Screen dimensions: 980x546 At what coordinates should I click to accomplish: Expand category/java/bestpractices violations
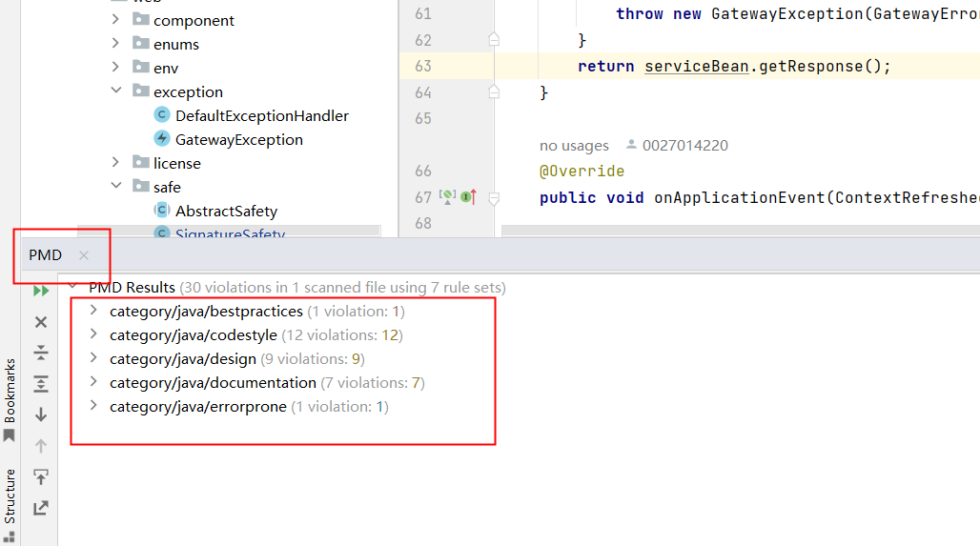tap(93, 310)
